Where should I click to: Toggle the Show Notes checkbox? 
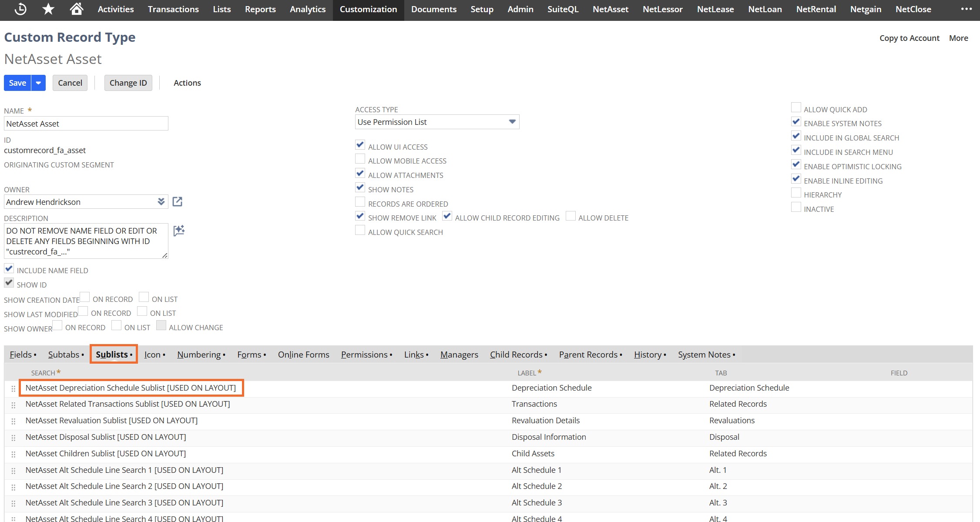point(360,187)
